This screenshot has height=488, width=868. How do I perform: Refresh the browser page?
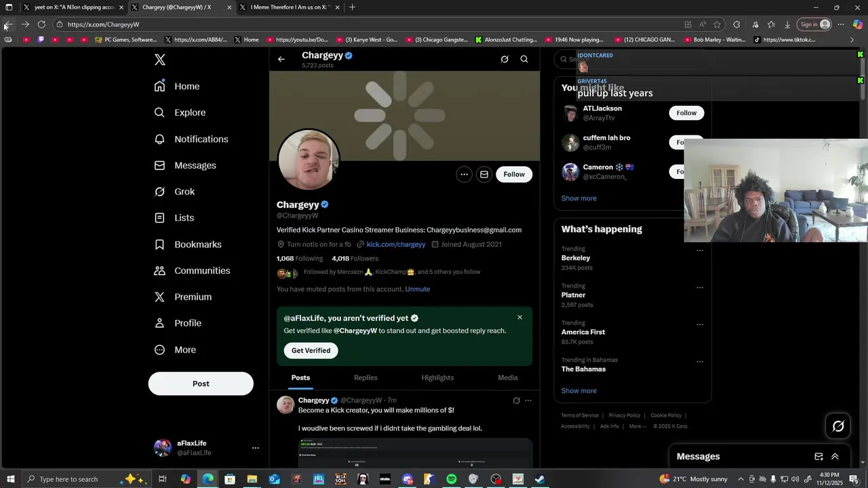tap(41, 24)
